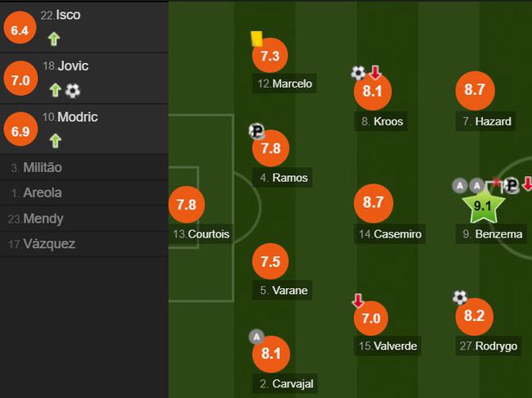Viewport: 532px width, 398px height.
Task: Click Benzema's green star rating
Action: 483,205
